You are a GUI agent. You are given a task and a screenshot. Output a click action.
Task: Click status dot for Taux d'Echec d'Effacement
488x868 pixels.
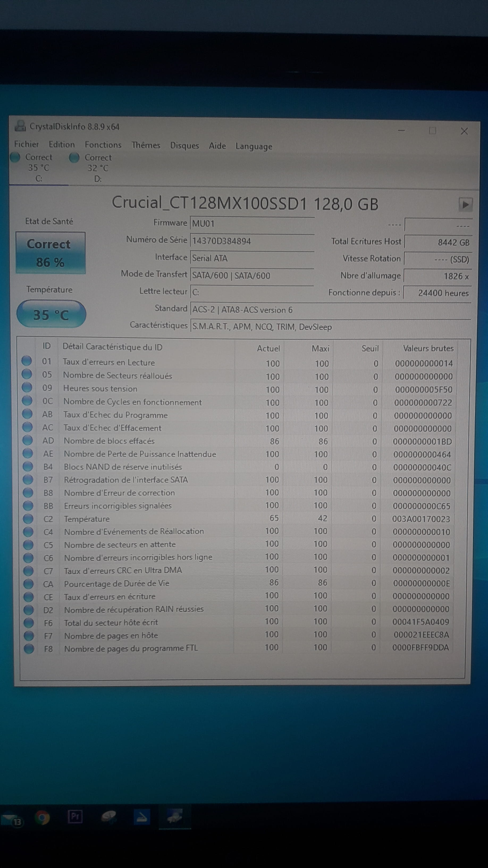(x=27, y=427)
